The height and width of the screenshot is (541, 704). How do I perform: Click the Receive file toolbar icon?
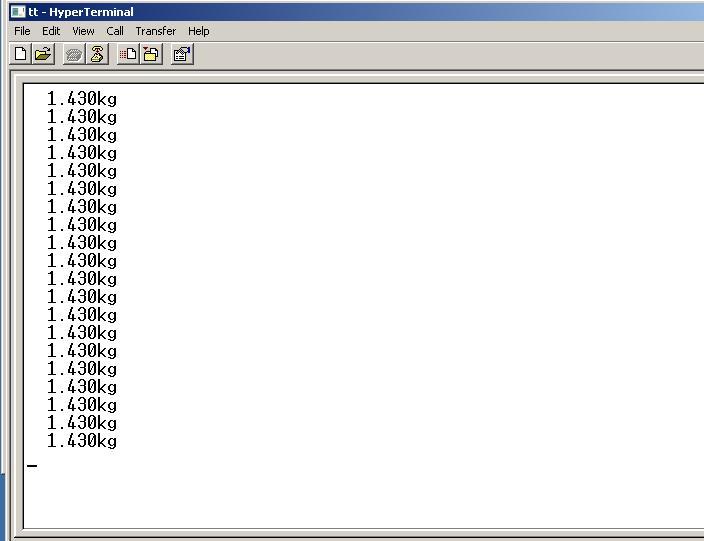[151, 54]
